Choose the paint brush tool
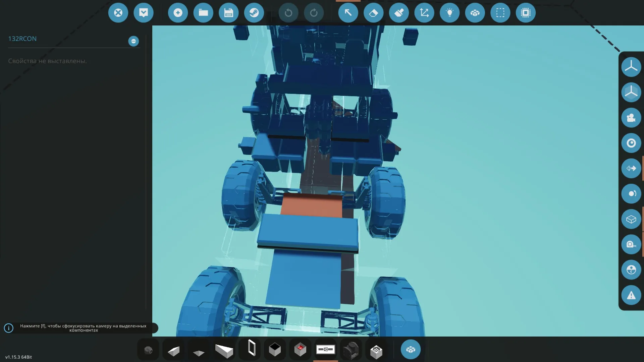The width and height of the screenshot is (644, 362). point(399,13)
